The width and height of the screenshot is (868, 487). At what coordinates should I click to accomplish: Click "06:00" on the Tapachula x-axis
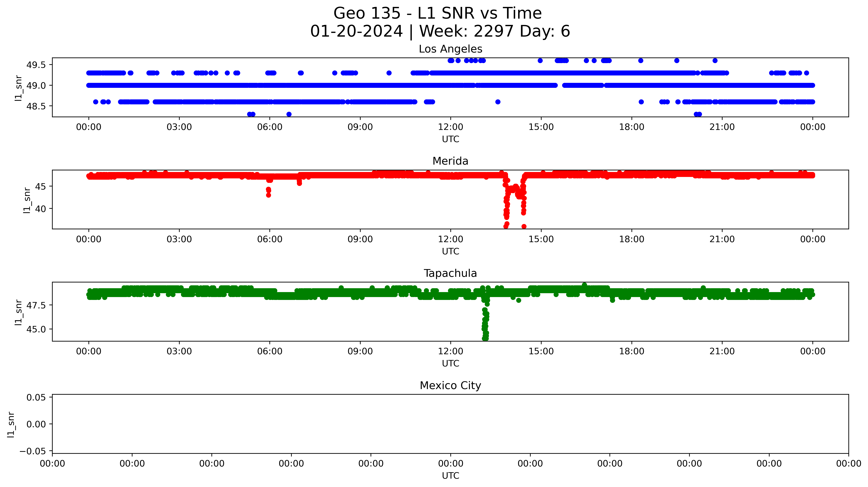click(x=270, y=351)
